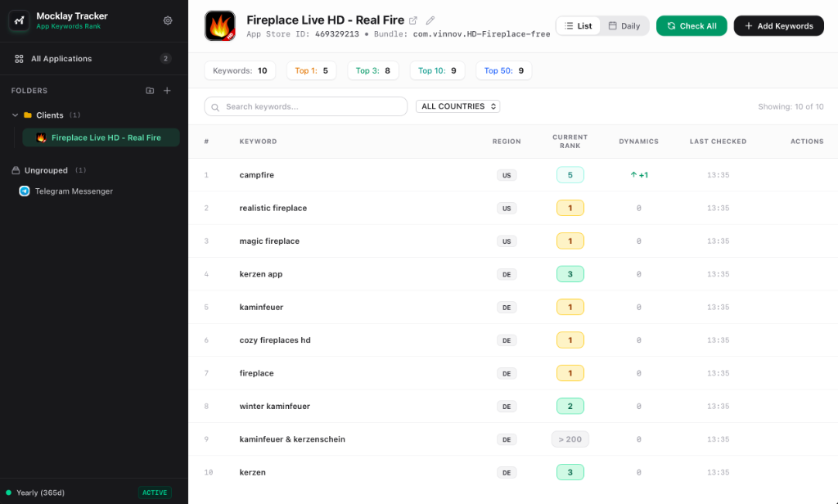
Task: Select Telegram Messenger in sidebar
Action: (74, 191)
